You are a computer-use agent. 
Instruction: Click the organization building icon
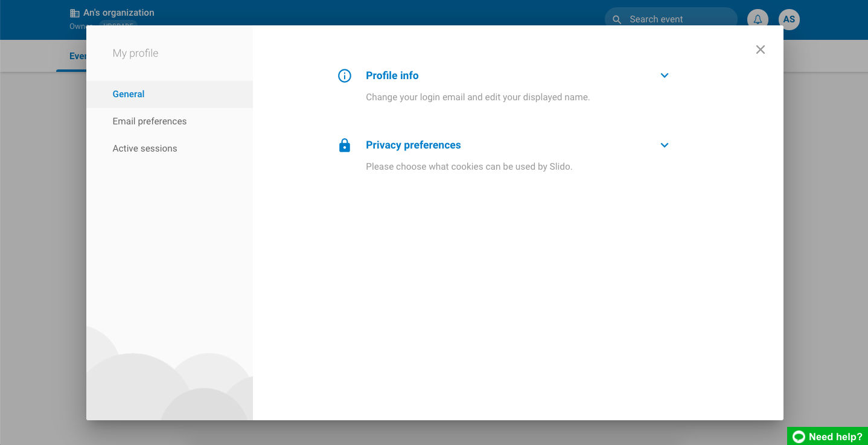75,13
